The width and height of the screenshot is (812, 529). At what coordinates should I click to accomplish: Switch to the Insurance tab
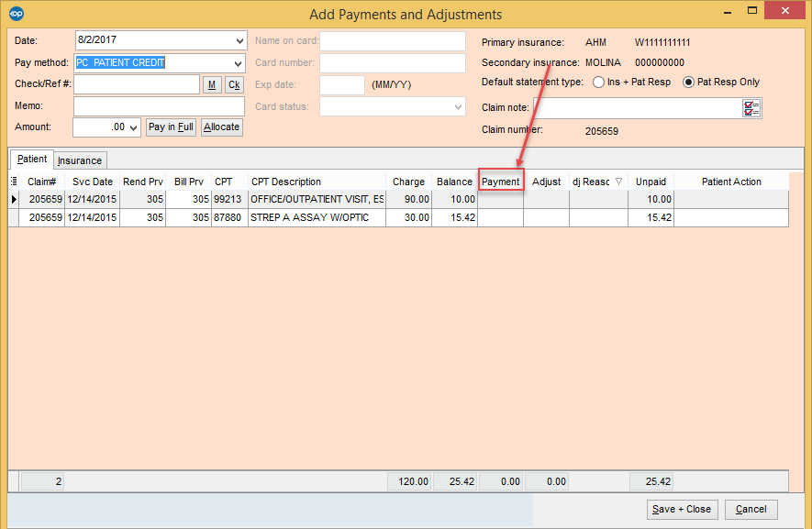(80, 160)
